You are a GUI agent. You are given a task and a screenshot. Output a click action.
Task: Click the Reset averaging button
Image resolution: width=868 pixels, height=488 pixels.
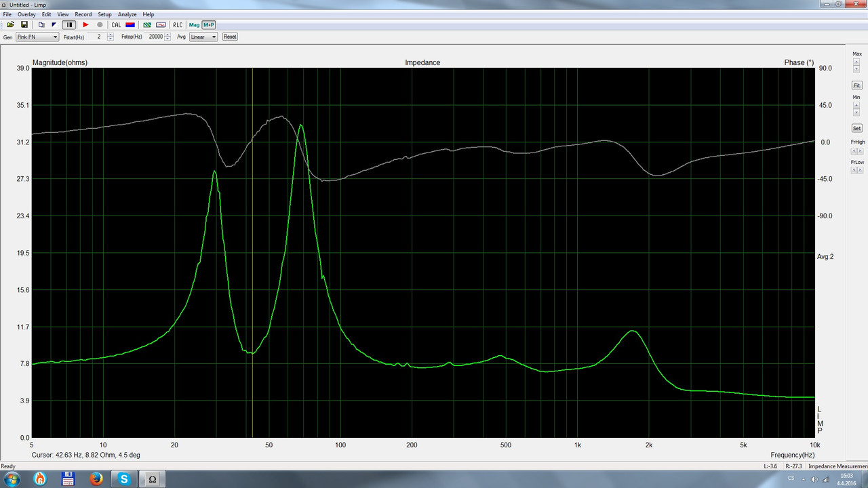coord(230,37)
